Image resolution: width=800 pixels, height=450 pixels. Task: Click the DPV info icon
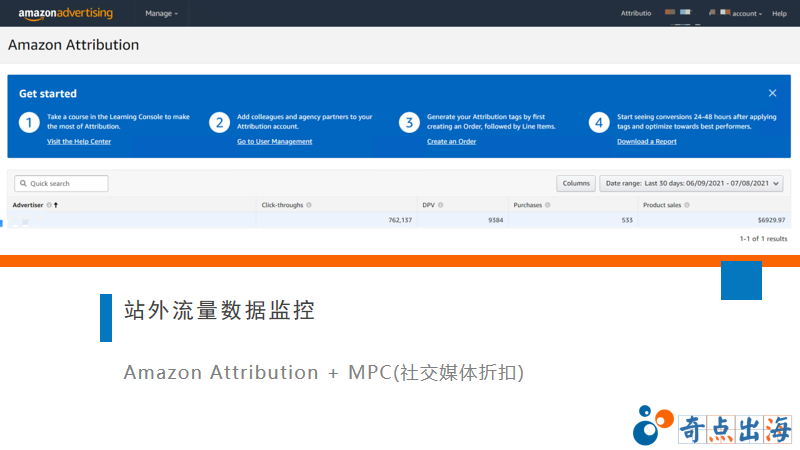tap(440, 205)
